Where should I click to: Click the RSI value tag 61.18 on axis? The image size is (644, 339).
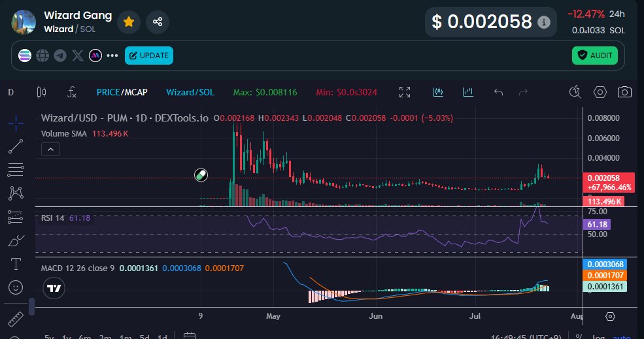(597, 225)
